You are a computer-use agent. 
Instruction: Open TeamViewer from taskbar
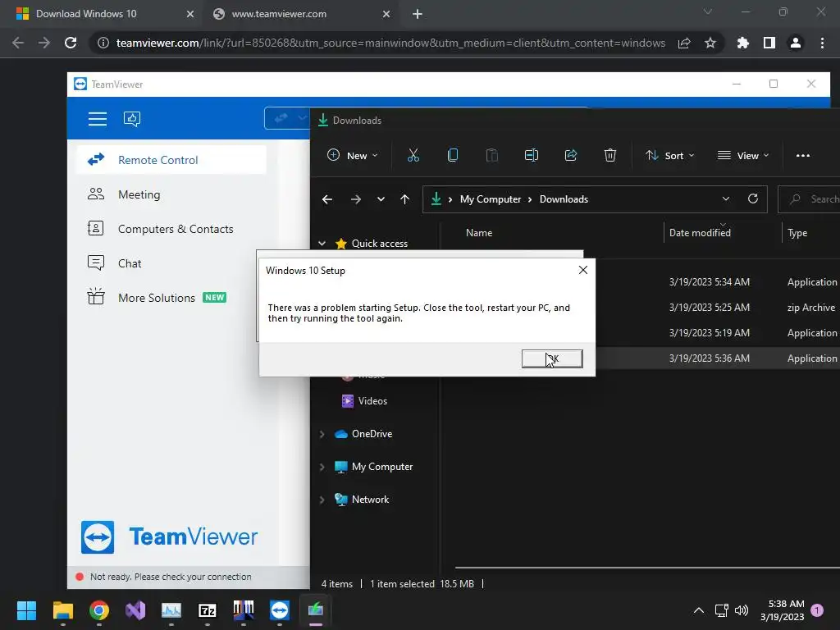[280, 609]
